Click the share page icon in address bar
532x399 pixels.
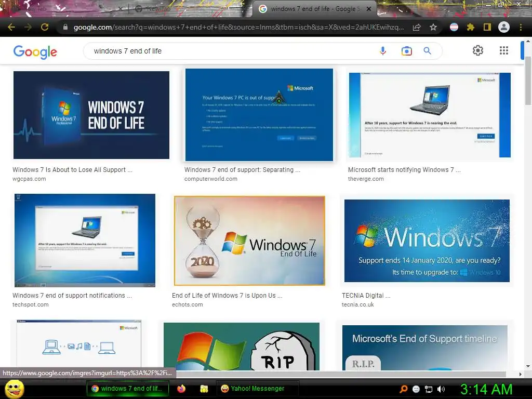point(417,27)
